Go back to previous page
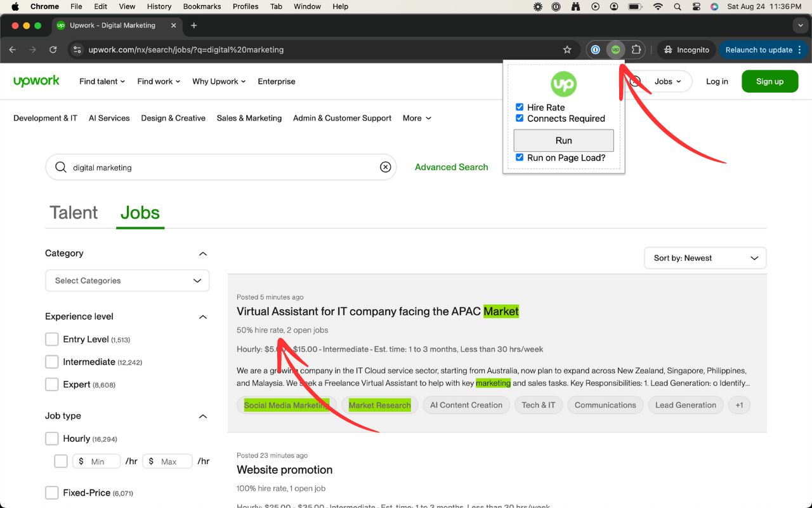This screenshot has height=508, width=812. 13,50
